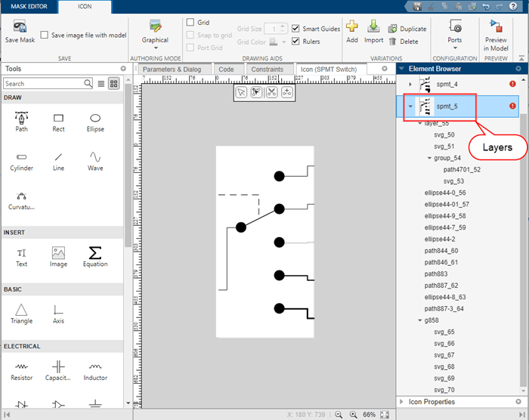This screenshot has height=420, width=529.
Task: Increase the Grid Size stepper
Action: pyautogui.click(x=283, y=26)
